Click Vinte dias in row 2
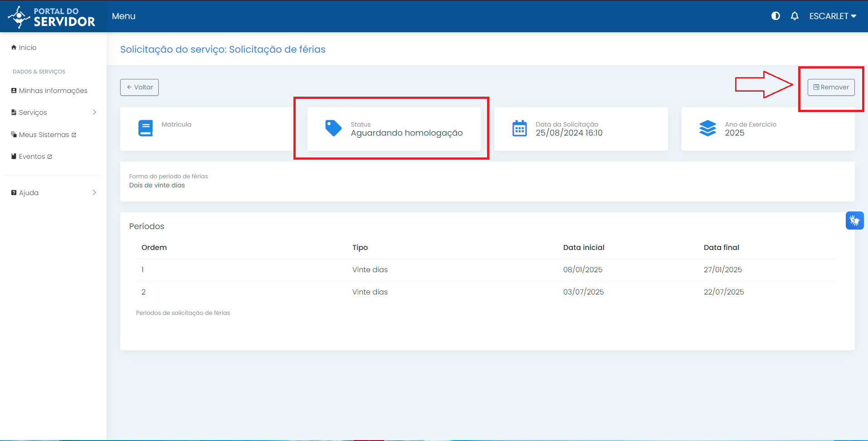Screen dimensions: 868x441 [x=370, y=292]
